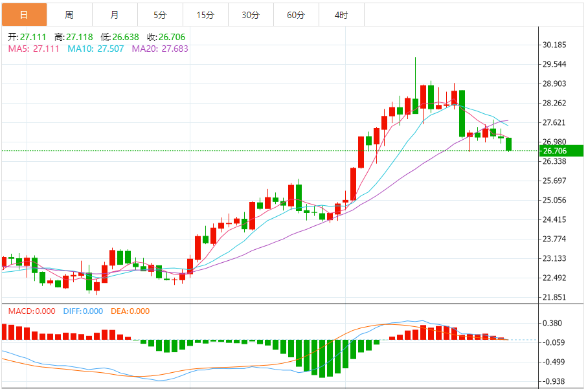Click the DIFF:0.000 indicator label
This screenshot has width=588, height=389.
pyautogui.click(x=84, y=311)
